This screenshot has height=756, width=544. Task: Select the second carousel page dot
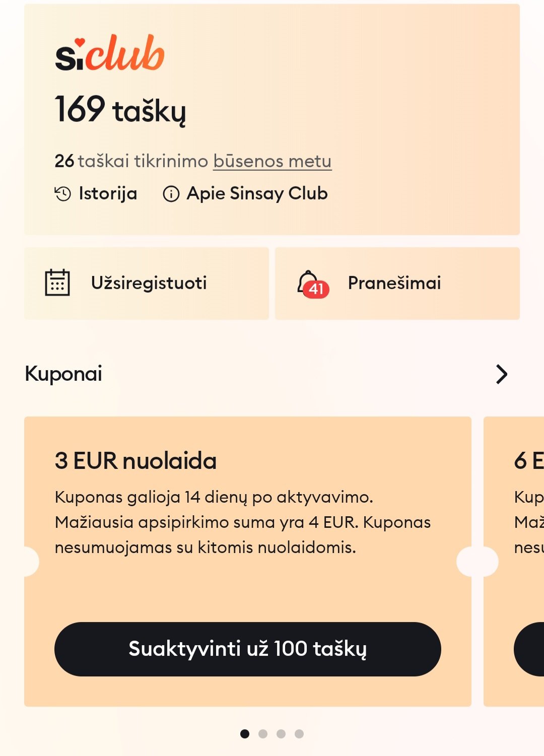click(x=263, y=734)
